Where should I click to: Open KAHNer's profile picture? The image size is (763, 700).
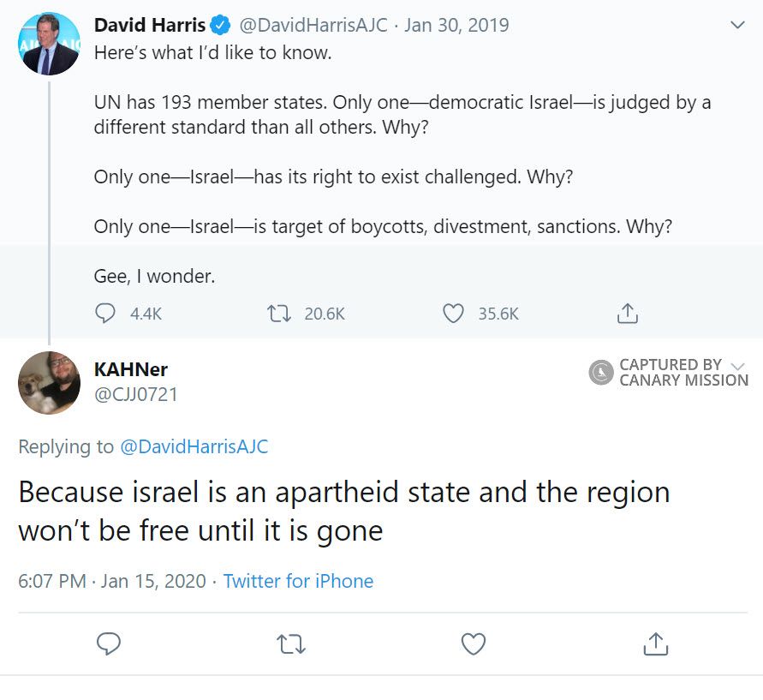click(x=49, y=382)
